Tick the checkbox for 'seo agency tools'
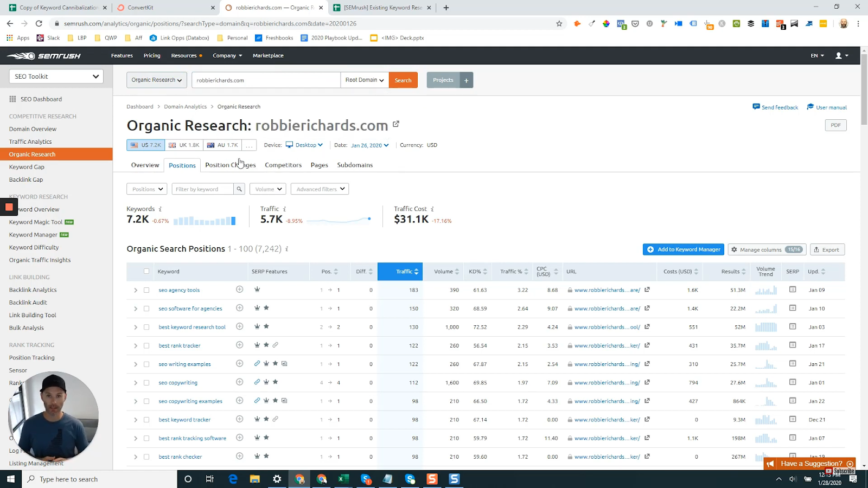Viewport: 868px width, 488px height. pyautogui.click(x=146, y=290)
